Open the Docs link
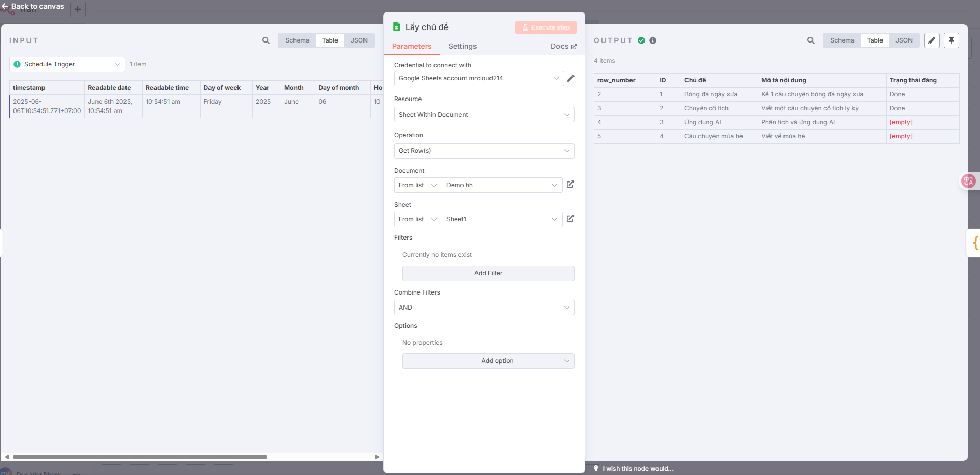Screen dimensions: 980x475 [563, 46]
